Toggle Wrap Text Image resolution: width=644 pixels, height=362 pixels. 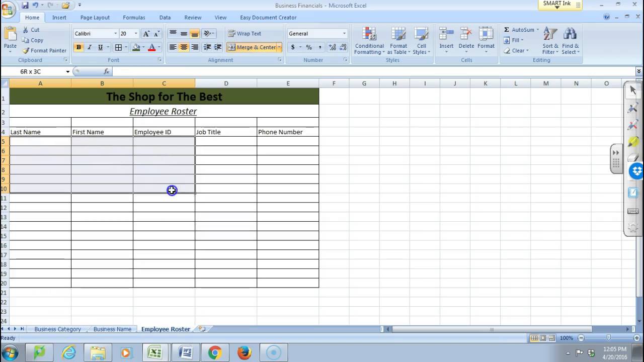(x=245, y=34)
